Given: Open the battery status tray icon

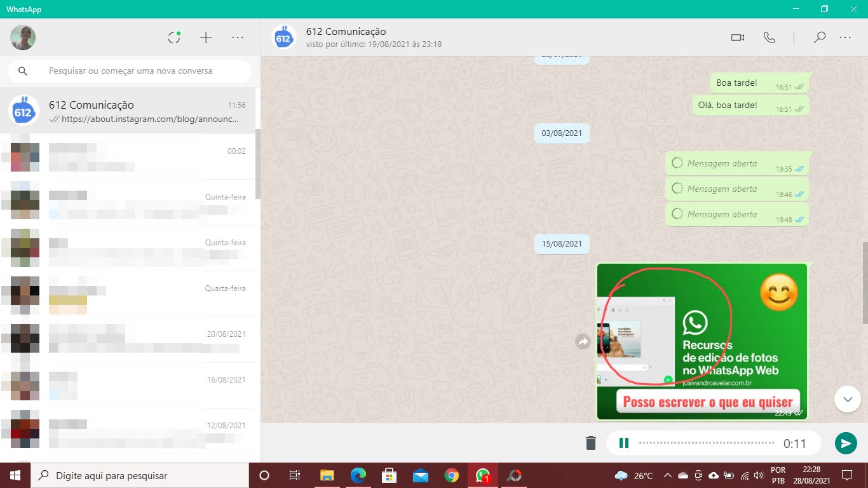Looking at the screenshot, I should click(x=729, y=475).
